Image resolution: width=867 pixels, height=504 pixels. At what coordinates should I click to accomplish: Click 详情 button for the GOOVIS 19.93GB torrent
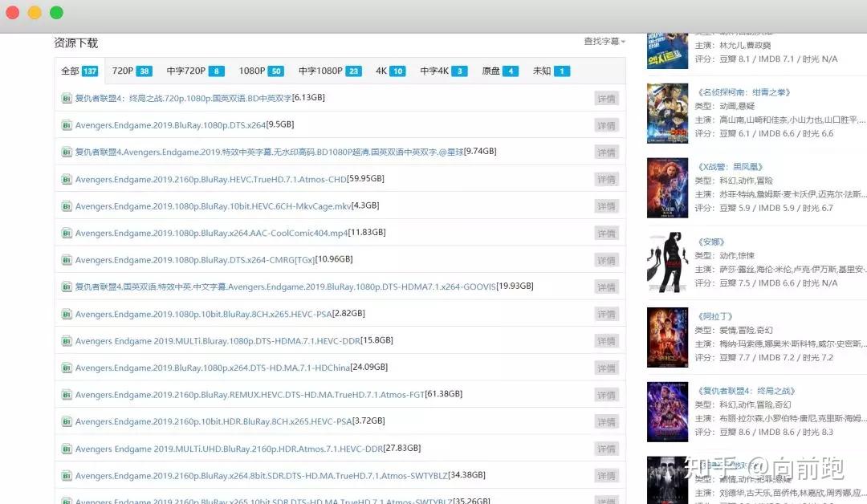[x=607, y=287]
